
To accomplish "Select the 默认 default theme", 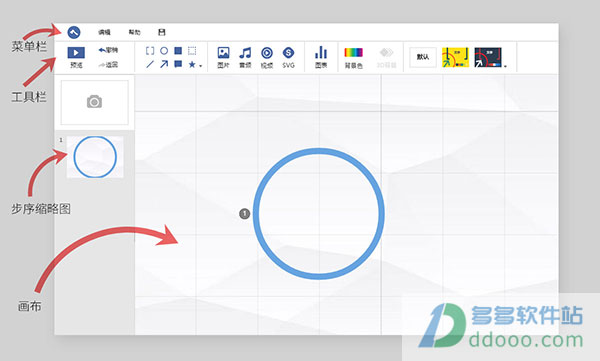I will point(423,57).
